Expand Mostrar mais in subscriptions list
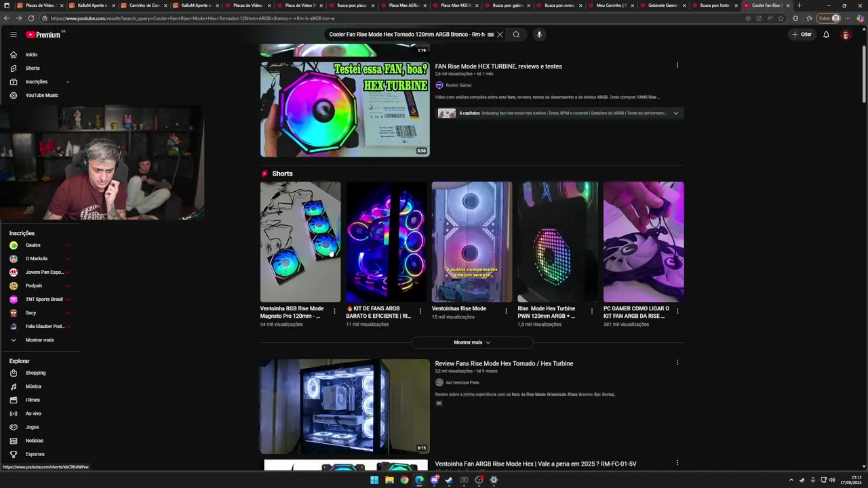The image size is (868, 488). click(x=39, y=340)
